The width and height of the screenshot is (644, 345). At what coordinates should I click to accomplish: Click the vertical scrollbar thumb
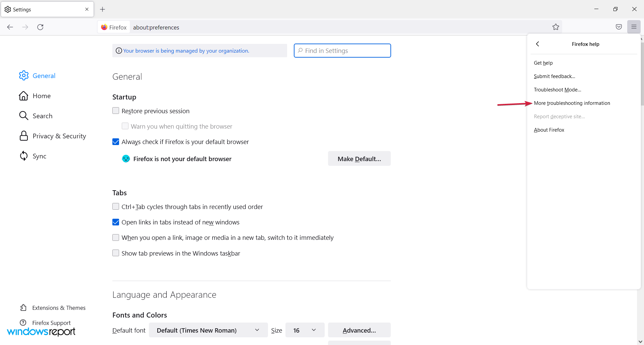click(x=642, y=74)
